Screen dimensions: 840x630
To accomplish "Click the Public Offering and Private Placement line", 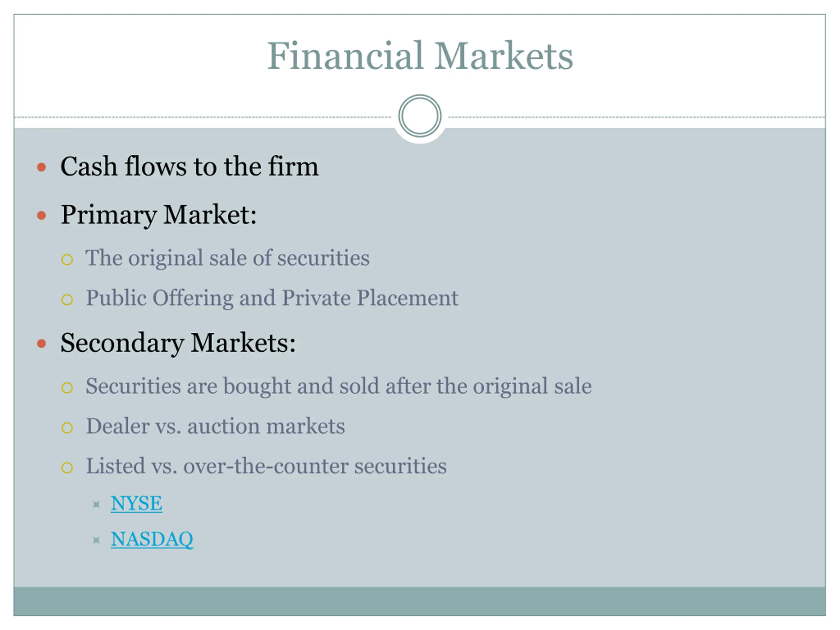I will 272,298.
